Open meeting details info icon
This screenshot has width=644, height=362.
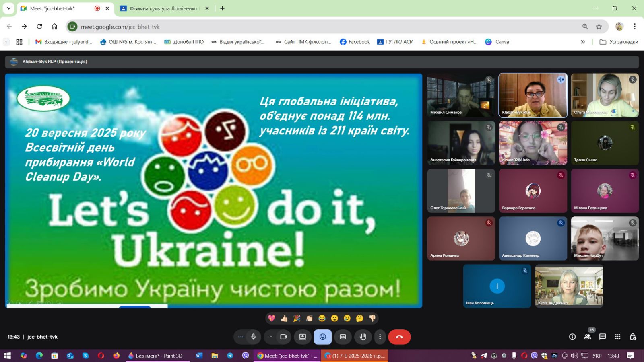[x=572, y=337]
